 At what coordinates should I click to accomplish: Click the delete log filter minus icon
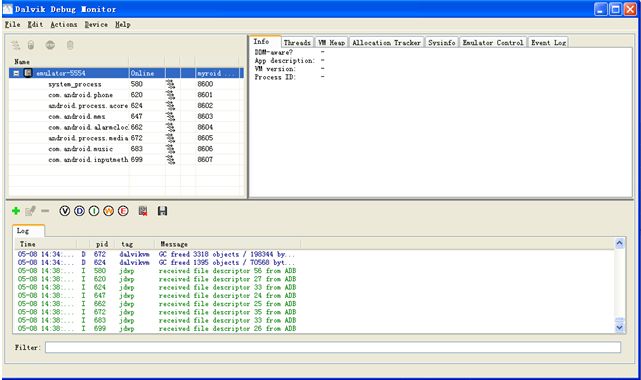[x=45, y=211]
